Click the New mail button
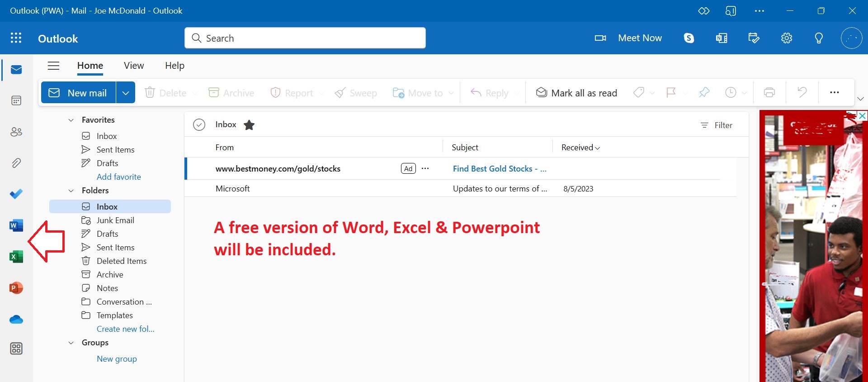 pos(79,93)
